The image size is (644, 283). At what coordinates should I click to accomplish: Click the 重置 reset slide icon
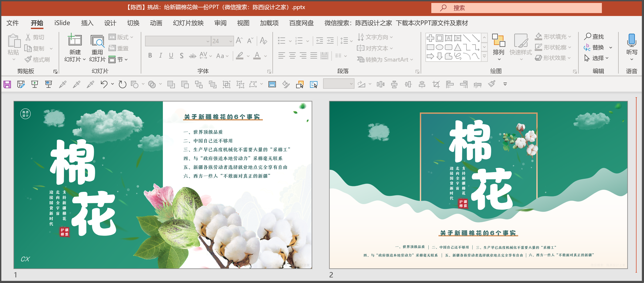tap(119, 48)
